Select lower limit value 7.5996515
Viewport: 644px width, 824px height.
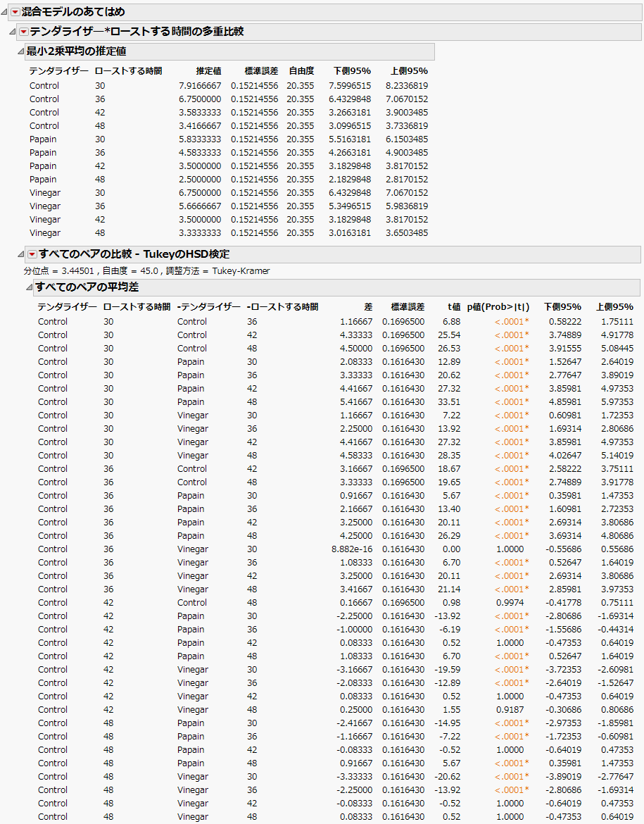[350, 86]
